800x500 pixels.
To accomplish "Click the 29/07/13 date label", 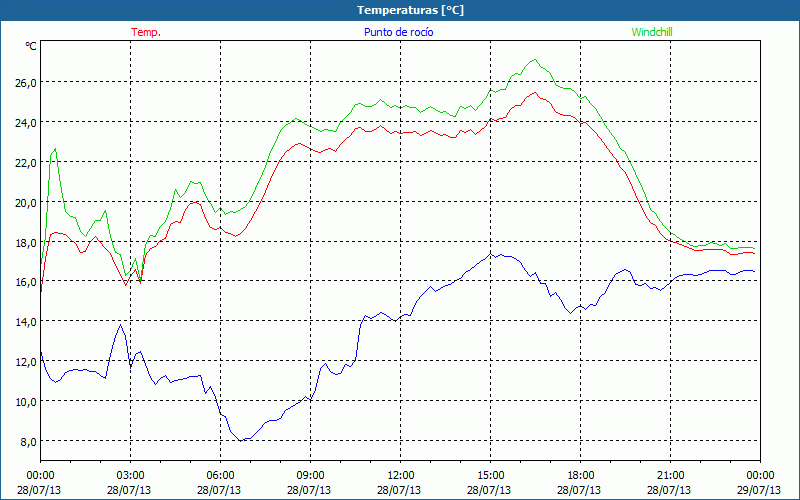I will 759,490.
